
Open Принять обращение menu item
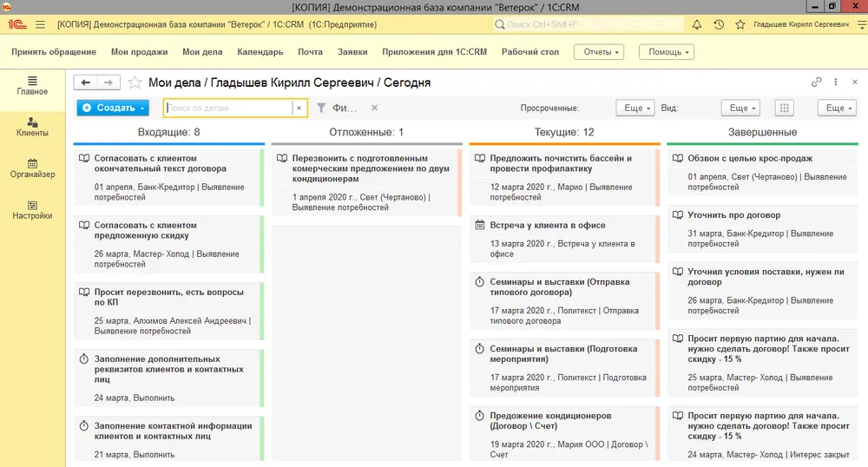coord(54,52)
